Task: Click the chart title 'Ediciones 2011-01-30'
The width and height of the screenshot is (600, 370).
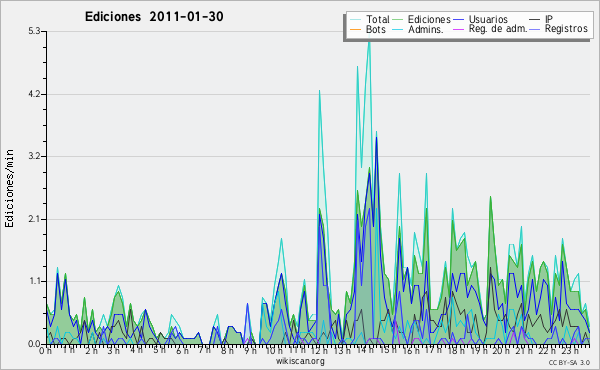Action: 154,17
